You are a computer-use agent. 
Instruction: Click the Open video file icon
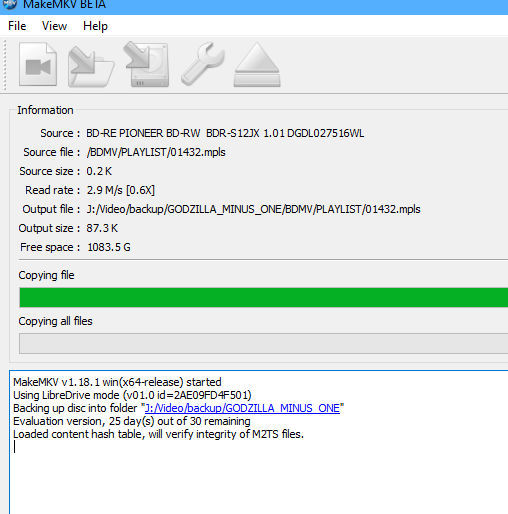(38, 64)
